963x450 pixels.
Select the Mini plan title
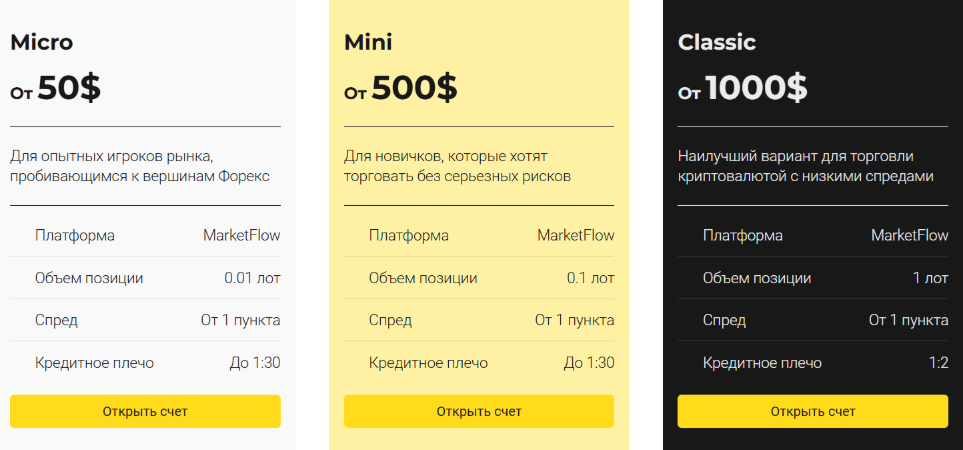(x=368, y=43)
